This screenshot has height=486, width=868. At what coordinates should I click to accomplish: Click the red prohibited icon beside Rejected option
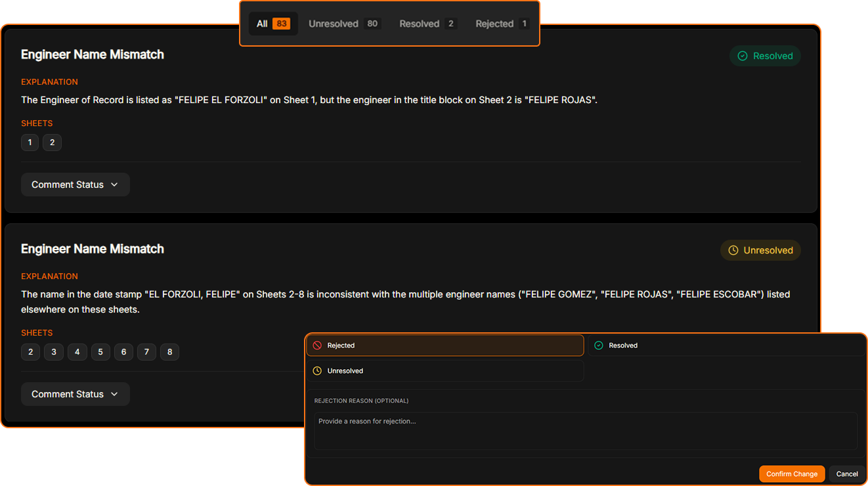pos(317,345)
